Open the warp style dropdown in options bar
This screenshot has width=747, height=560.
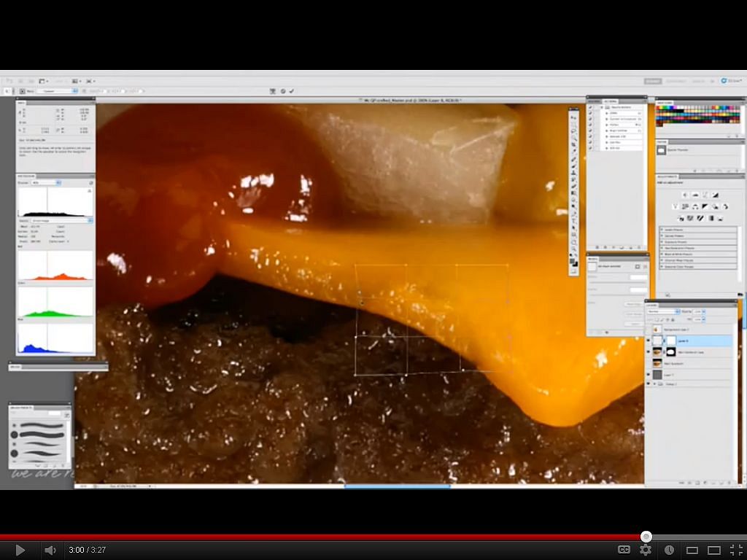point(58,91)
